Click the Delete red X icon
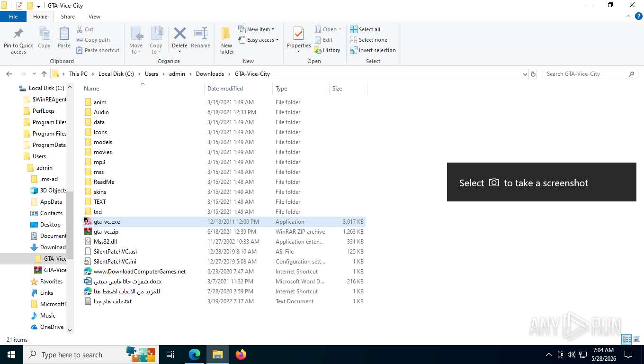This screenshot has width=644, height=364. (x=179, y=34)
